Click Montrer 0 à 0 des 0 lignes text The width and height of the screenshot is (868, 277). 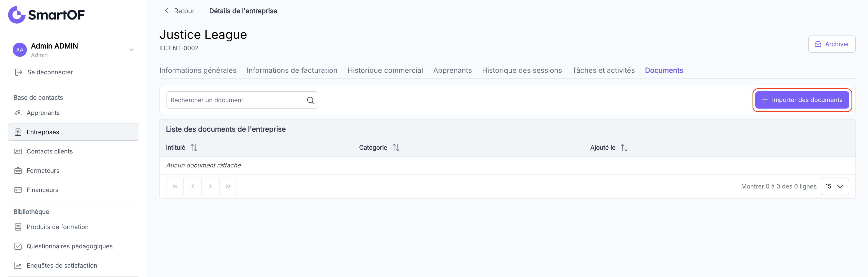[778, 186]
